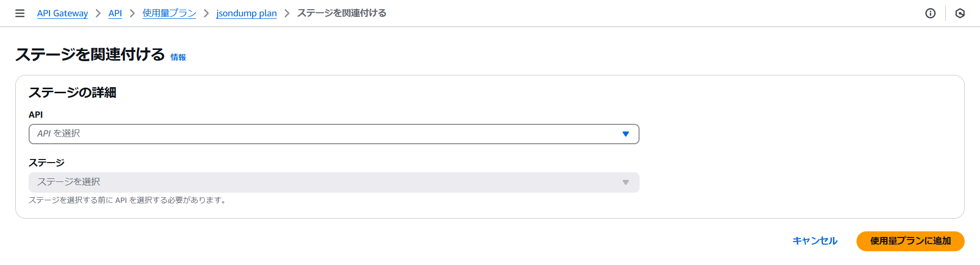980x265 pixels.
Task: Click the chevron after jsondump plan breadcrumb
Action: coord(287,13)
